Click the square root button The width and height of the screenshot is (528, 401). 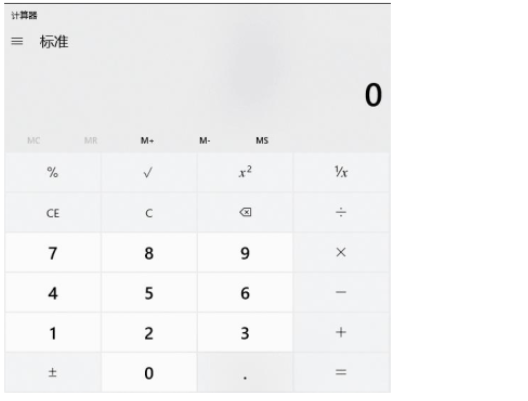148,172
